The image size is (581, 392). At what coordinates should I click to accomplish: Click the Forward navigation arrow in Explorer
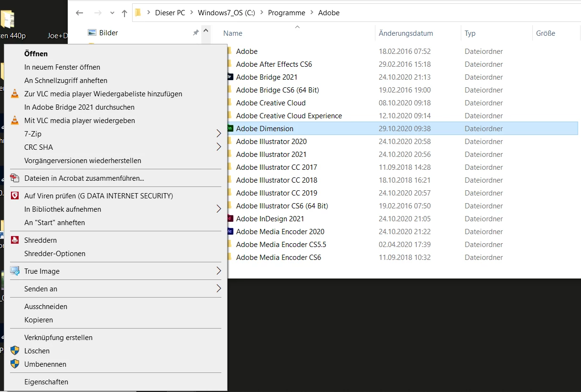tap(97, 13)
